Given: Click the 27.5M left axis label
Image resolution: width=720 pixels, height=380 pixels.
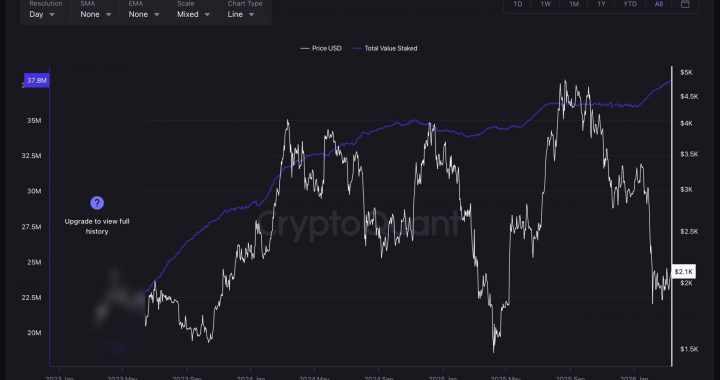Looking at the screenshot, I should coord(31,227).
